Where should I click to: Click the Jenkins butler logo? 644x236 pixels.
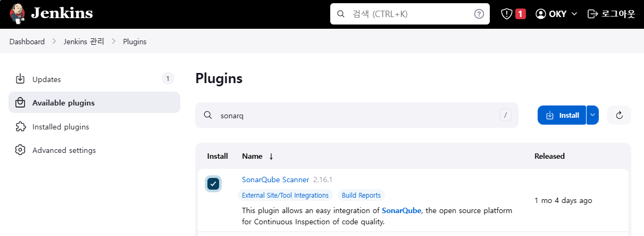[x=18, y=14]
